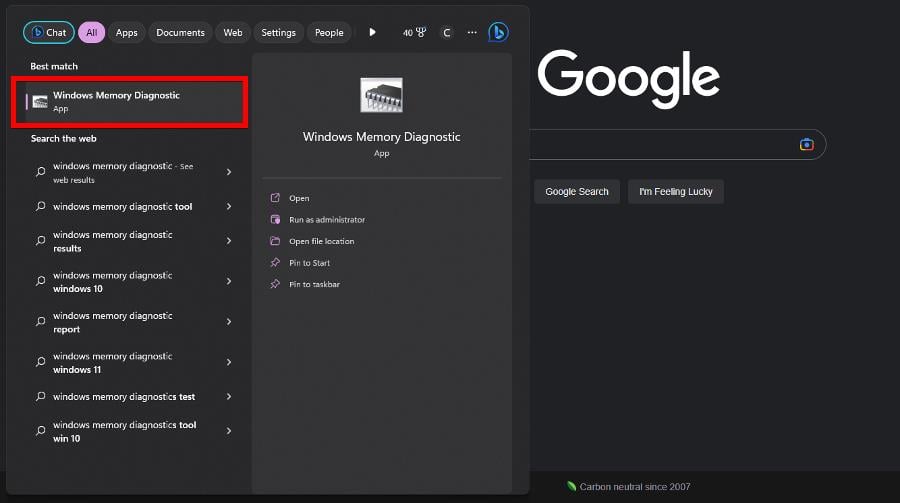Click the large memory chip app icon
This screenshot has height=503, width=900.
tap(382, 95)
